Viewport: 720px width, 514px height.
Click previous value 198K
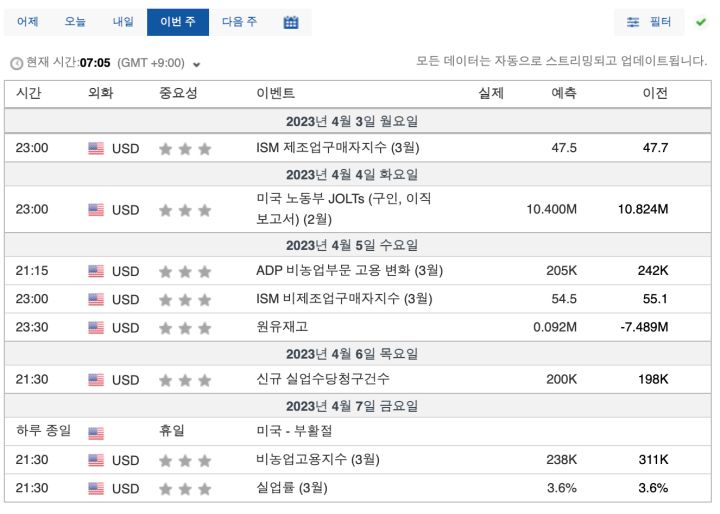[653, 379]
